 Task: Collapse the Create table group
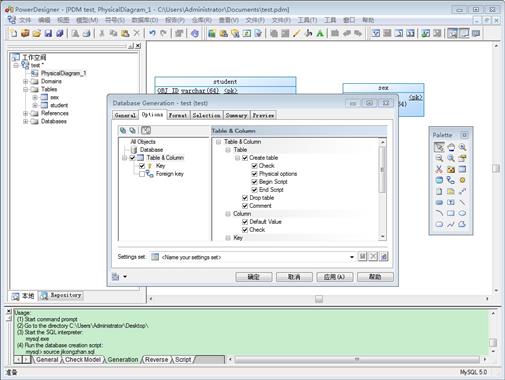237,158
